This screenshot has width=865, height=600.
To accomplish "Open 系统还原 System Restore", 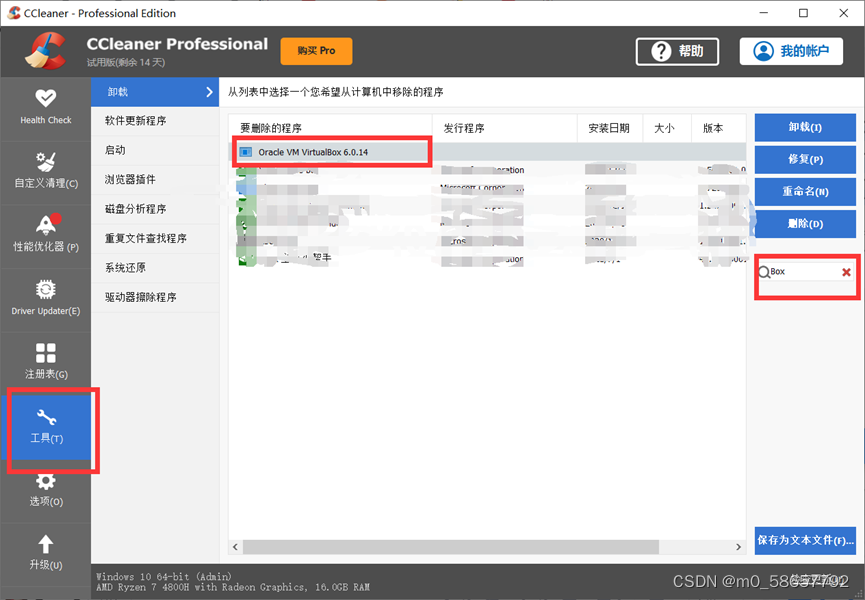I will [x=155, y=268].
